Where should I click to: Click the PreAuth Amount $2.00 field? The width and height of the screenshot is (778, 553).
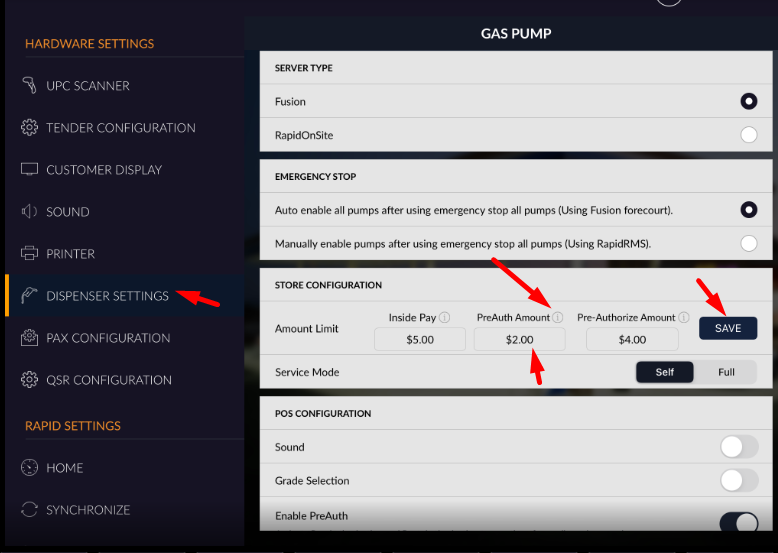coord(519,340)
